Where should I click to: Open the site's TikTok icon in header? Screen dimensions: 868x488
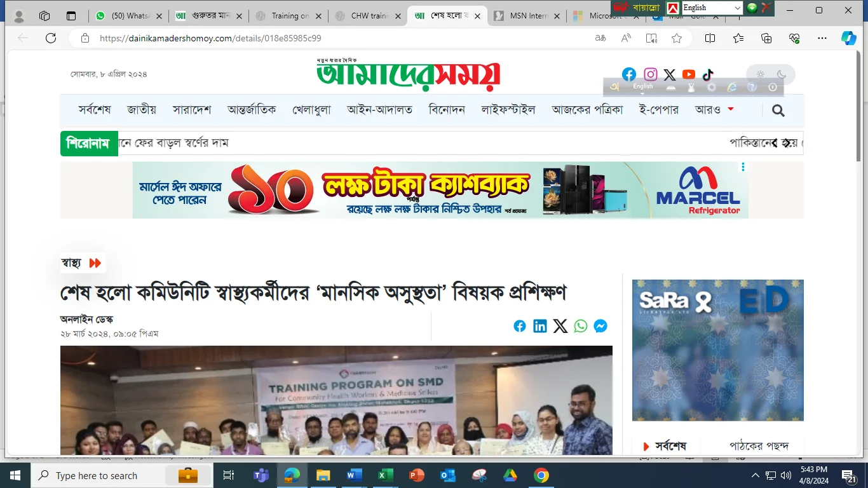[708, 74]
